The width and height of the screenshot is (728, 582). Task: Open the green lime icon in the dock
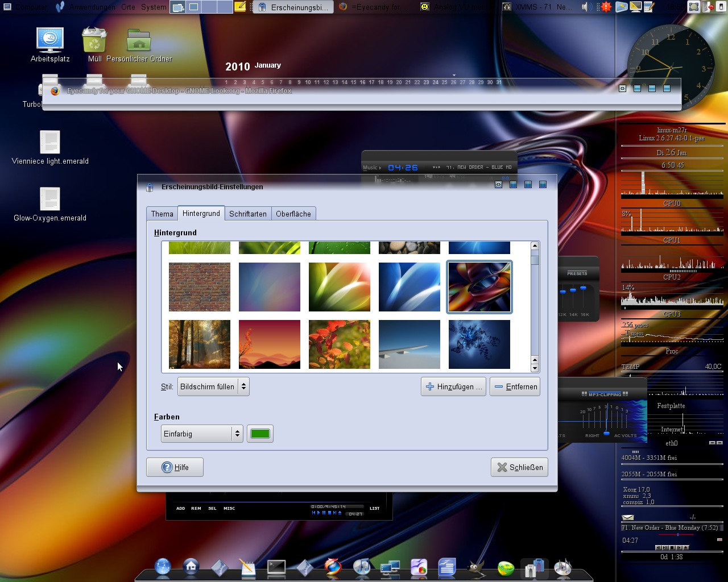click(505, 567)
